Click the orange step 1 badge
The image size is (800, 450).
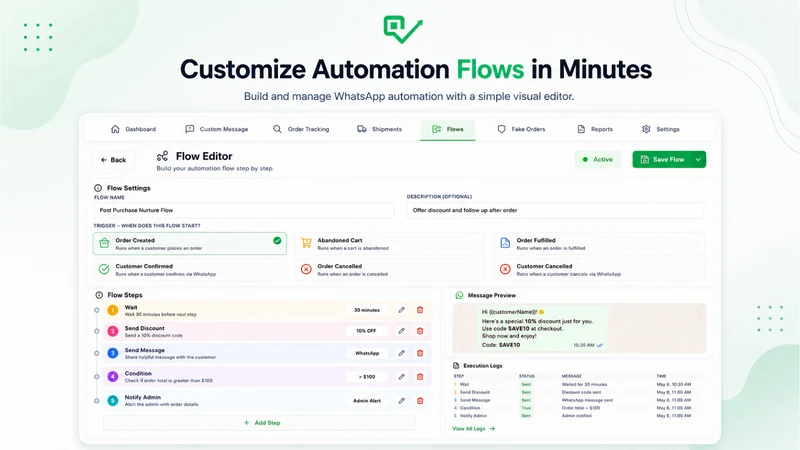point(113,310)
